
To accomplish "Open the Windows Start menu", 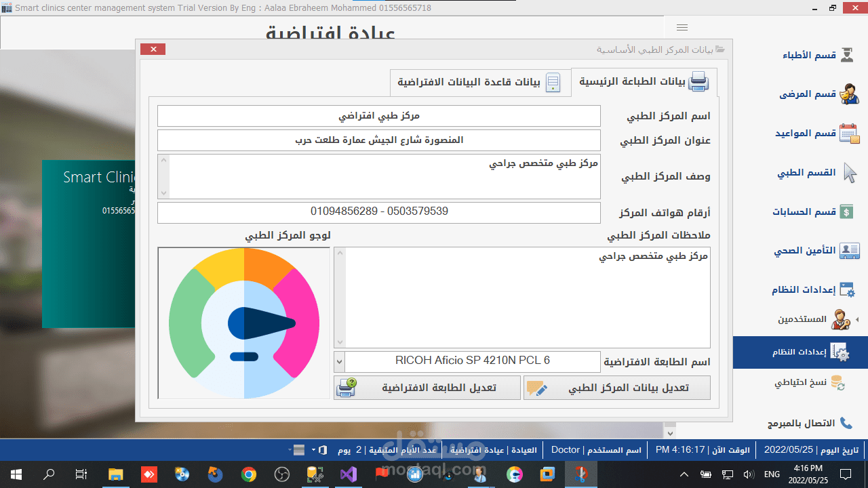I will (x=16, y=474).
